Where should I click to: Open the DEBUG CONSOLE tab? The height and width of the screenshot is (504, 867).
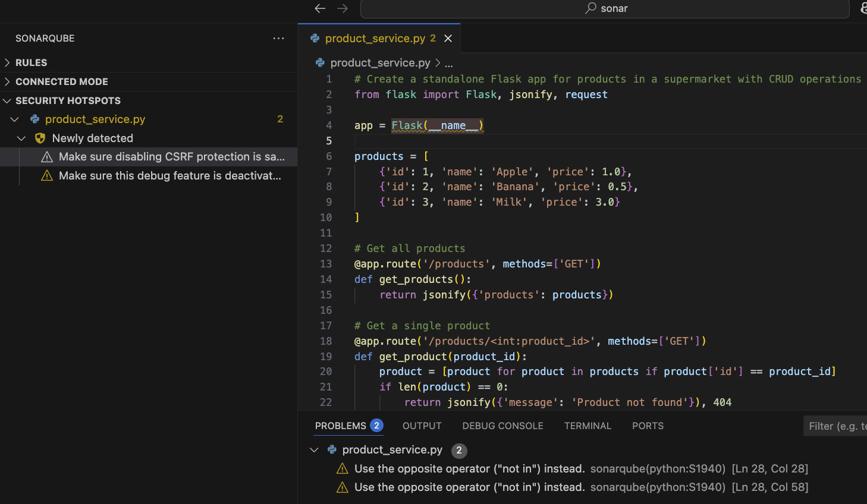tap(503, 426)
